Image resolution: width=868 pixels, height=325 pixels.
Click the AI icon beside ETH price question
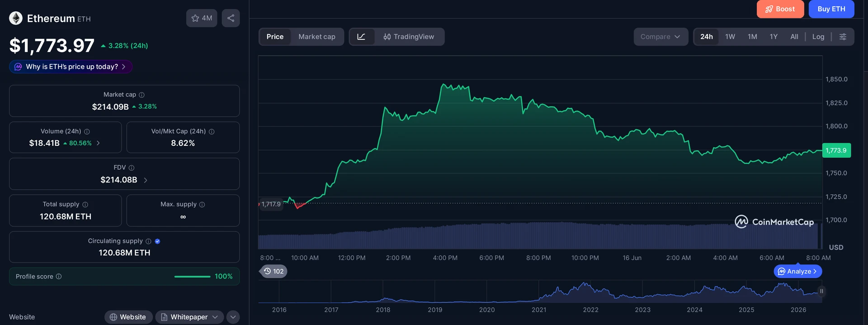point(18,67)
